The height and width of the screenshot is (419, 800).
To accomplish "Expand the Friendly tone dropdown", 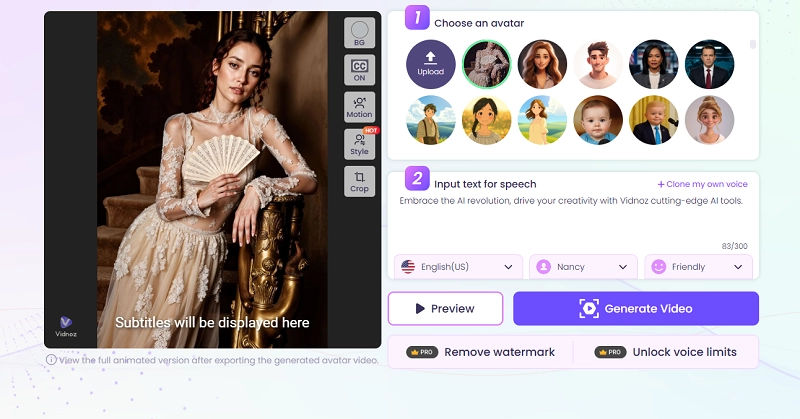I will pyautogui.click(x=698, y=267).
